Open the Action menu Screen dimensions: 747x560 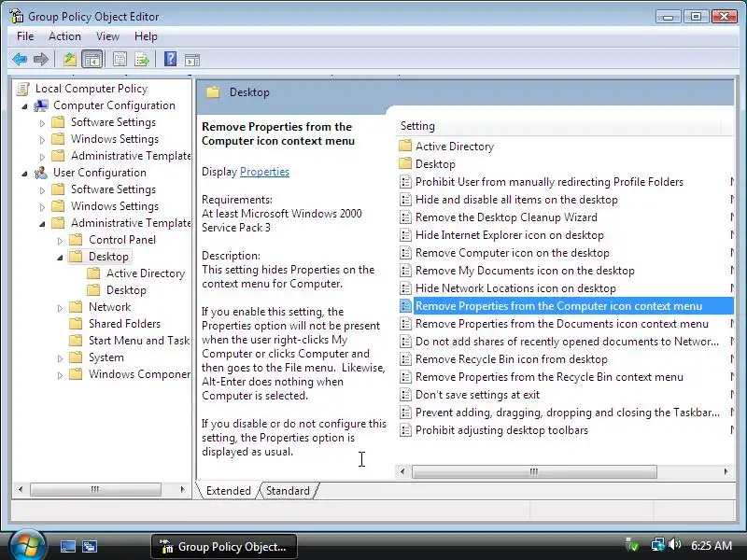[64, 36]
